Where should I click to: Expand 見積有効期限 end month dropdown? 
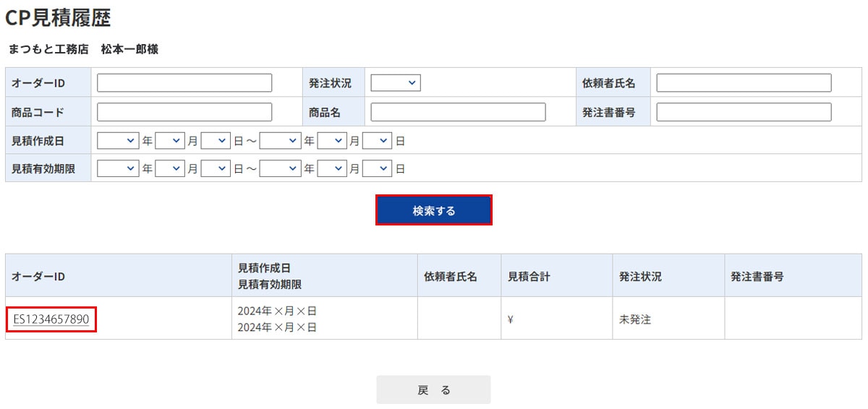(x=331, y=168)
